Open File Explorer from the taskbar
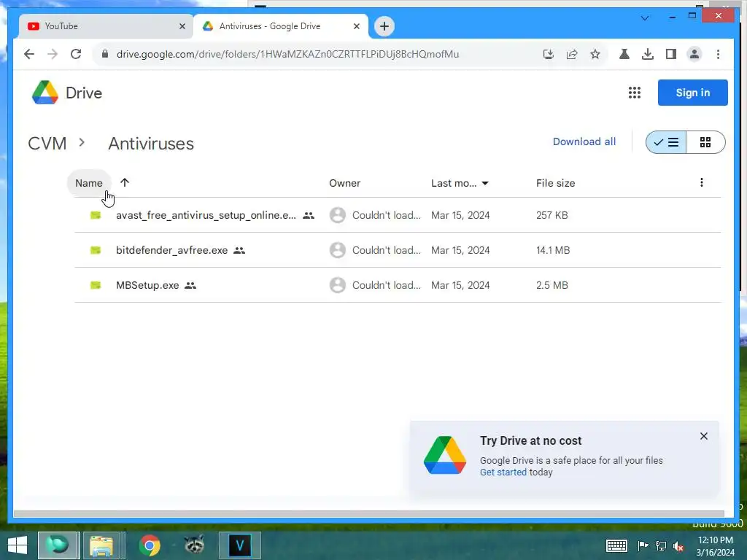This screenshot has height=560, width=747. [101, 545]
